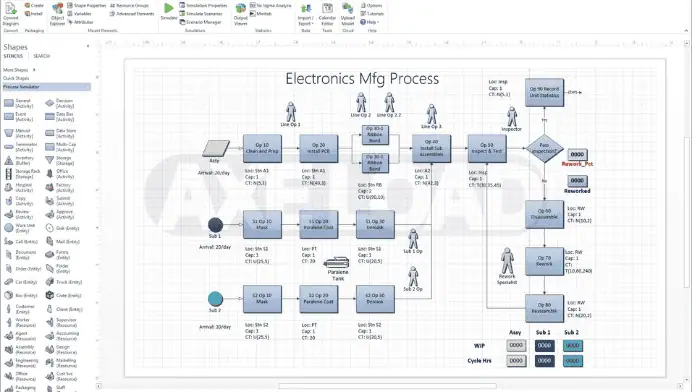Click the horizontal scrollbar under the canvas
The image size is (692, 392).
[387, 386]
